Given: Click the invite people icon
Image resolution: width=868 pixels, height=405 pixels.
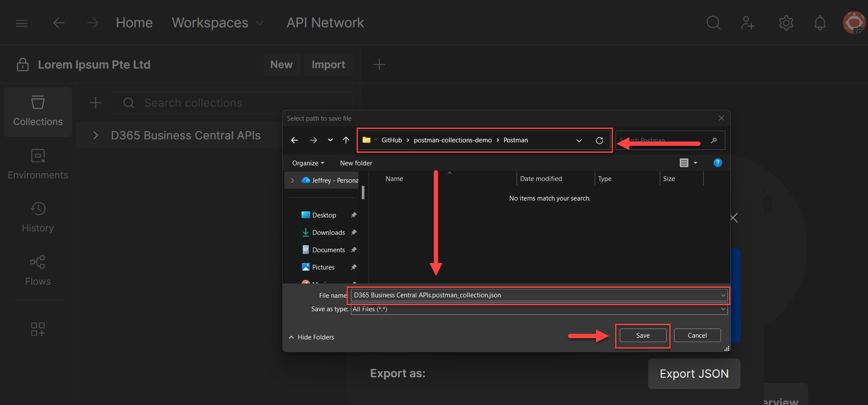Looking at the screenshot, I should [x=748, y=23].
